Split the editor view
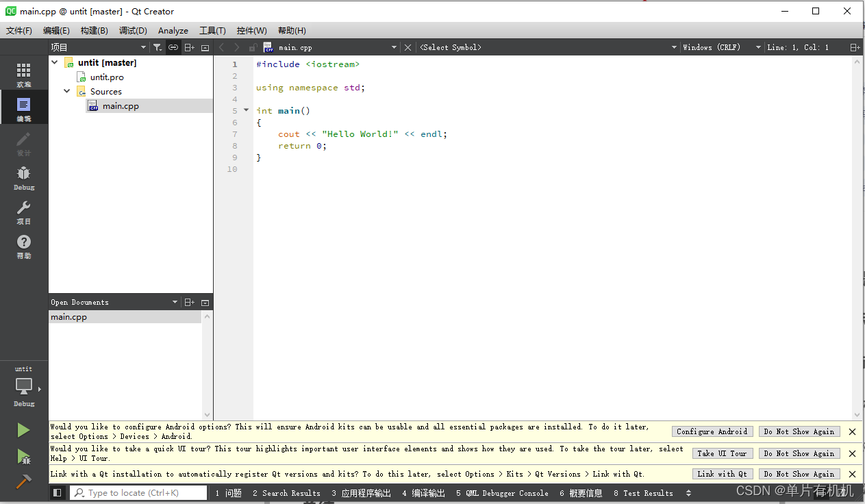865x504 pixels. click(855, 47)
